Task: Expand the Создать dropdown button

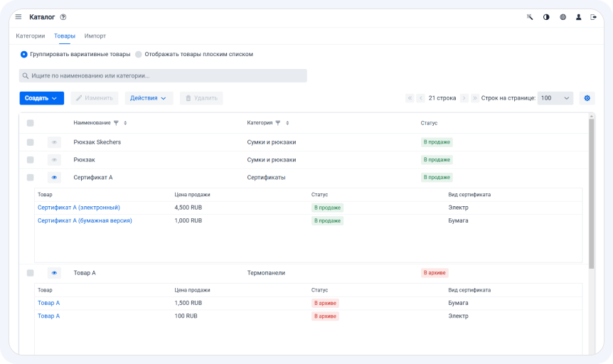Action: (42, 98)
